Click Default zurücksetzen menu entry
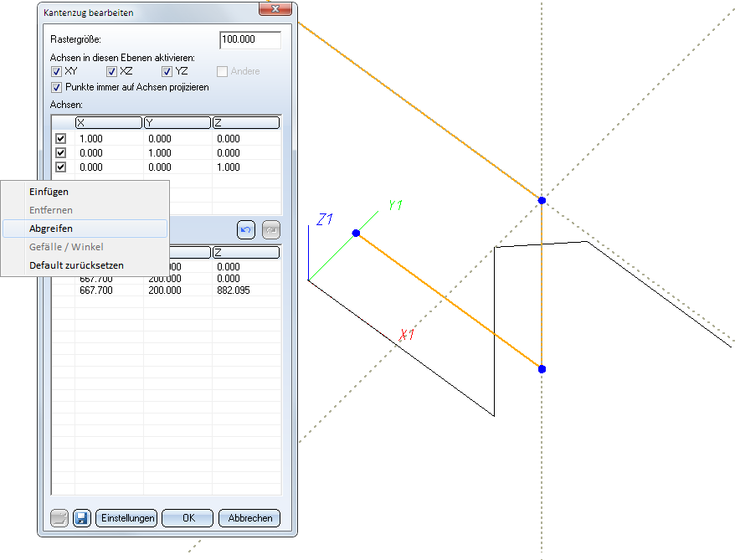Image resolution: width=735 pixels, height=560 pixels. point(76,265)
